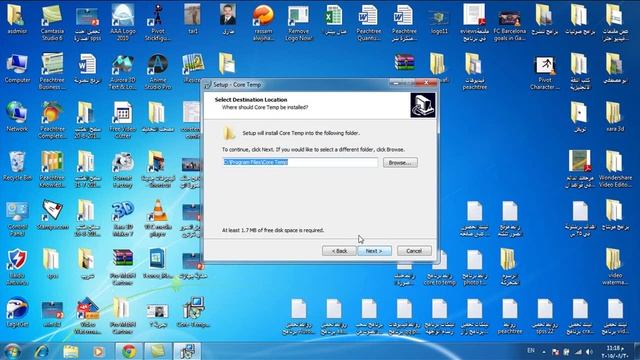Select the spss folder on desktop
The image size is (640, 360).
pos(52,264)
